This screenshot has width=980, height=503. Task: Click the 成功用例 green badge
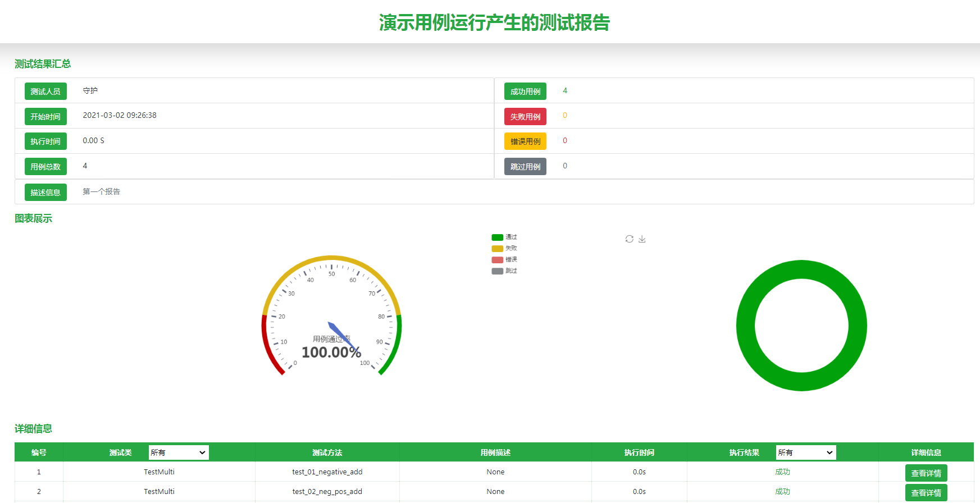525,92
